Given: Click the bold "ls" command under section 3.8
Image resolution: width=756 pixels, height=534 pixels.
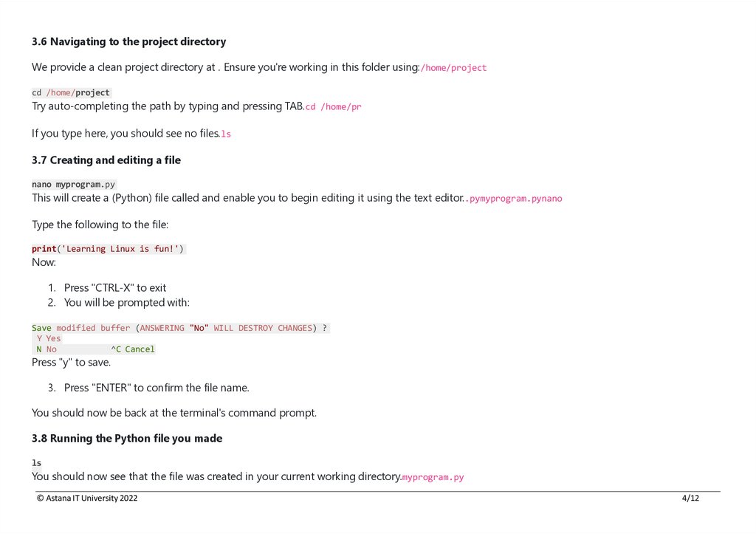Looking at the screenshot, I should click(x=37, y=463).
